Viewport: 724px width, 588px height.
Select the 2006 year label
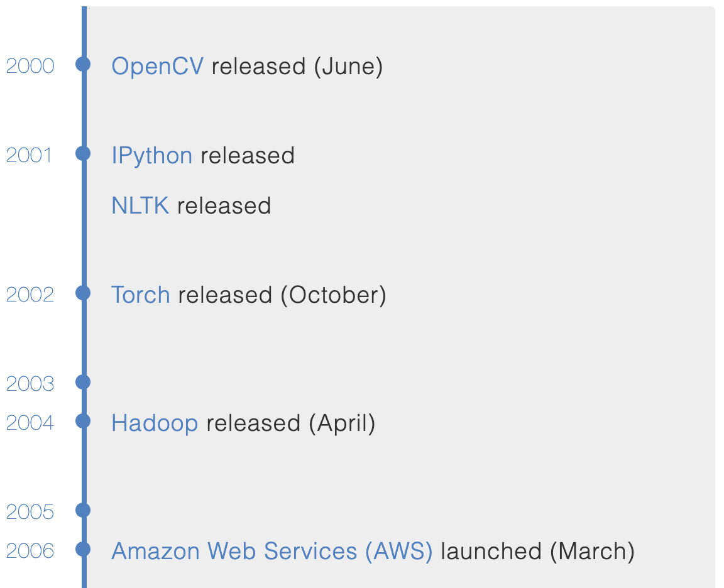click(x=30, y=551)
